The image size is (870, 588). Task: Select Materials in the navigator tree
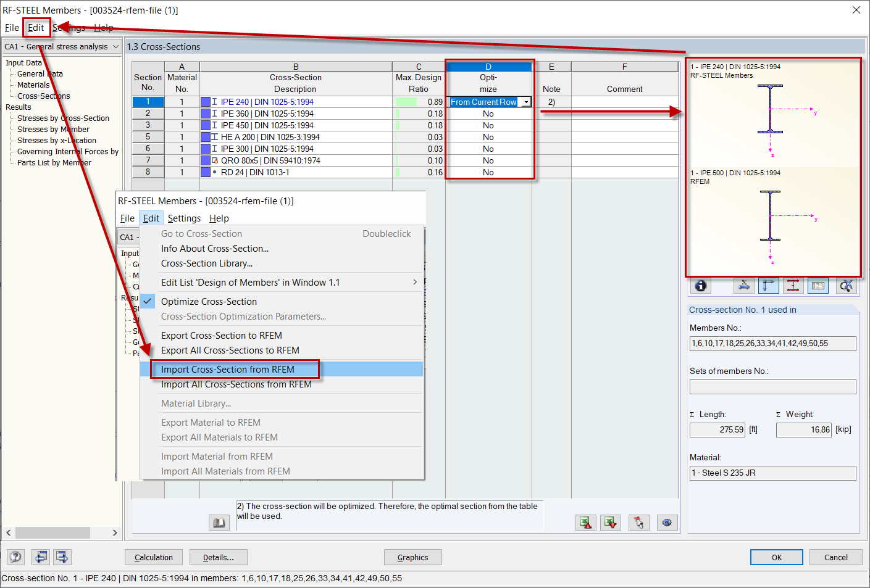click(33, 85)
